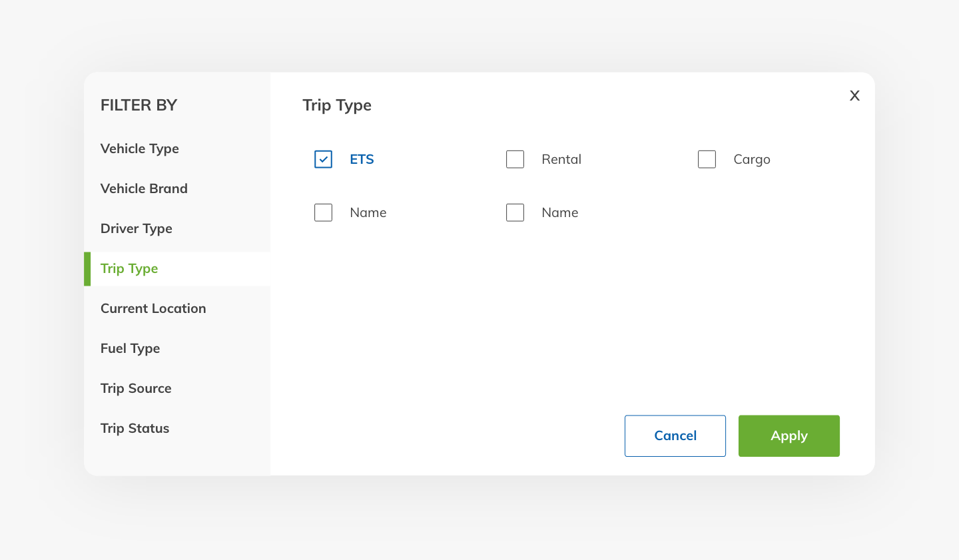Uncheck the ETS checkbox
959x560 pixels.
pyautogui.click(x=323, y=159)
